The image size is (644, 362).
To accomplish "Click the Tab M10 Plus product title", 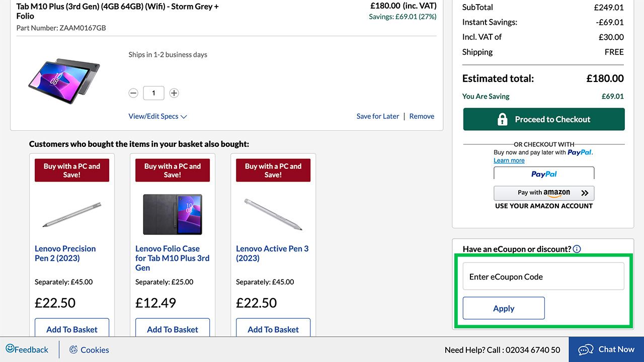I will [x=117, y=11].
